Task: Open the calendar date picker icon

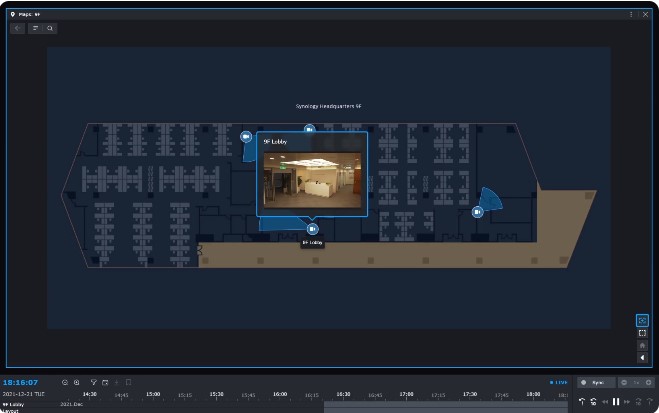Action: (x=104, y=382)
